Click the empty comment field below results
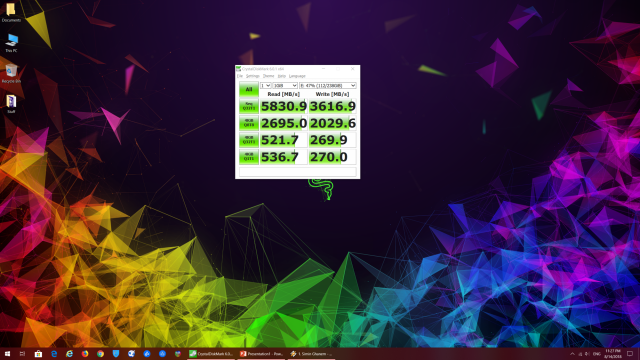This screenshot has height=360, width=640. [x=298, y=171]
